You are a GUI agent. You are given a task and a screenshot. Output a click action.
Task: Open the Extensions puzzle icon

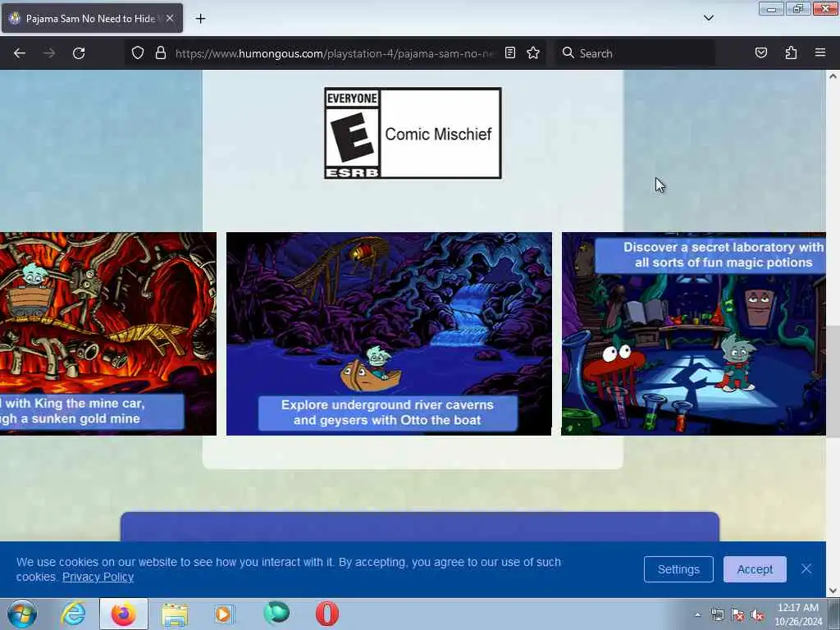point(791,53)
